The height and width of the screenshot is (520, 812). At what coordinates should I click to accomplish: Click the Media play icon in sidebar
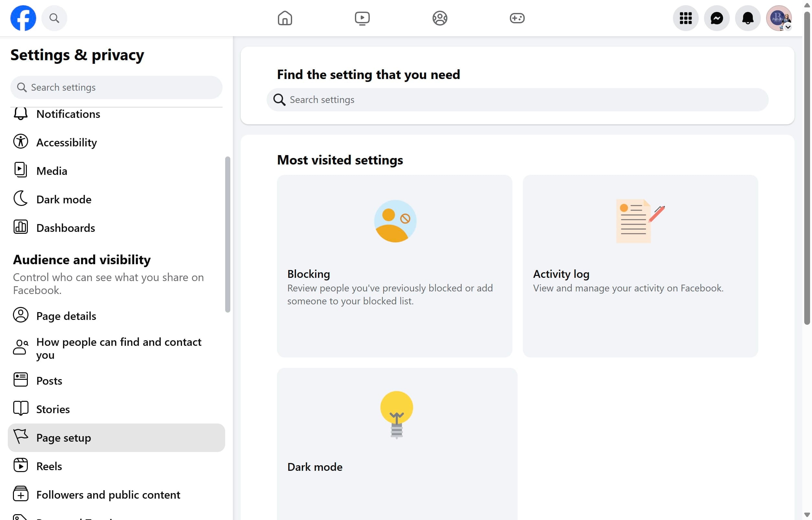coord(21,170)
